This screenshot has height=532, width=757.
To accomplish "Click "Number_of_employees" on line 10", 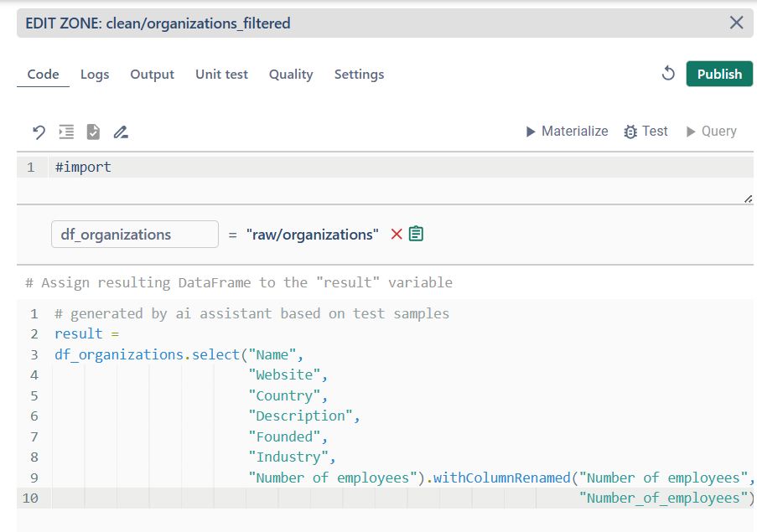I will tap(663, 498).
